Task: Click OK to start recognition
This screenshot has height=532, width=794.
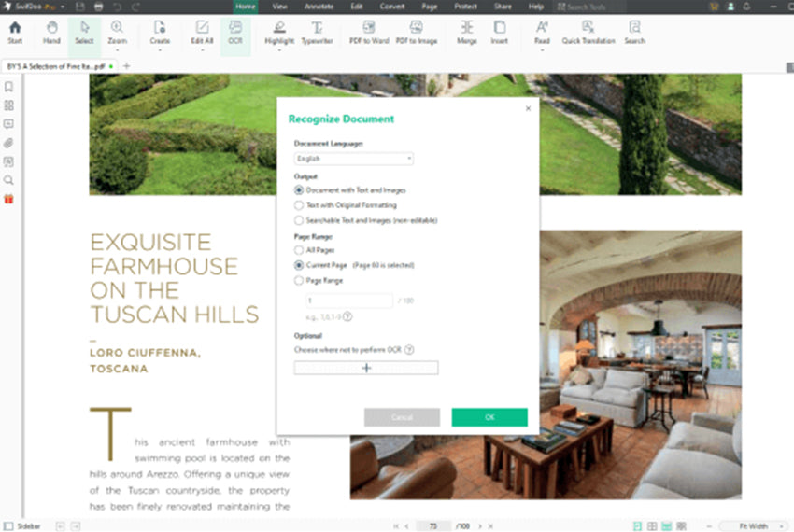Action: click(489, 417)
